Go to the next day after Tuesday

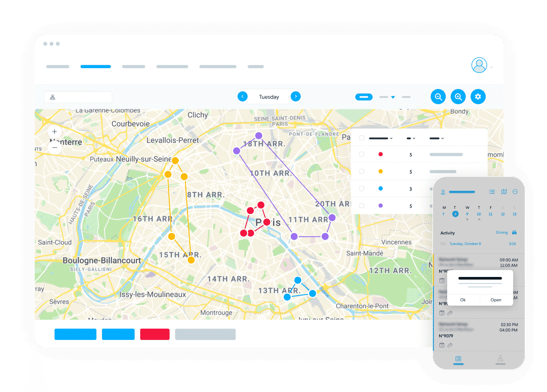coord(296,96)
